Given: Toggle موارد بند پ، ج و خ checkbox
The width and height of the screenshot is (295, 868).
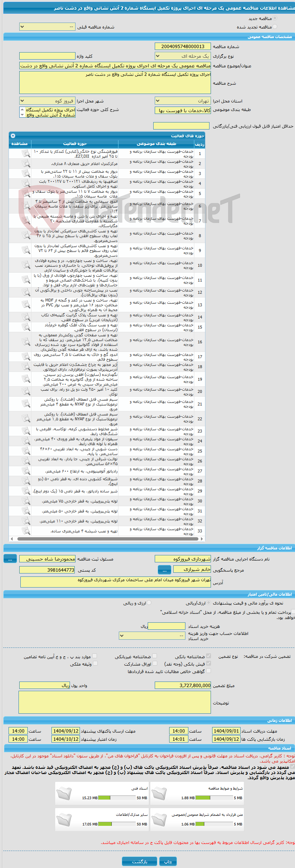Looking at the screenshot, I should tap(95, 656).
